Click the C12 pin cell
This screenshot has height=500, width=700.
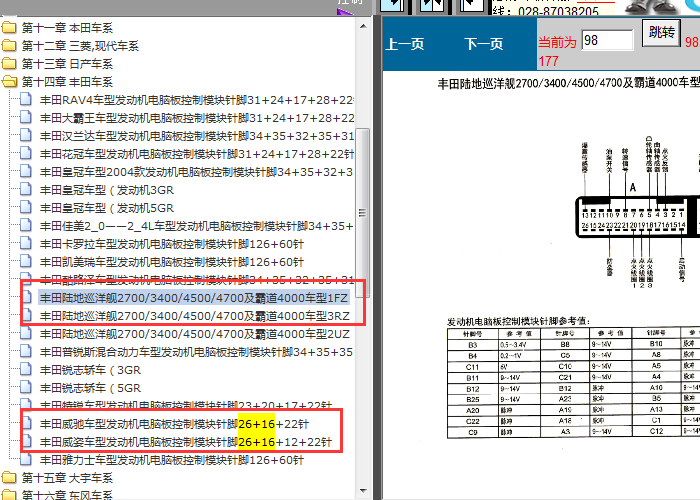(656, 431)
